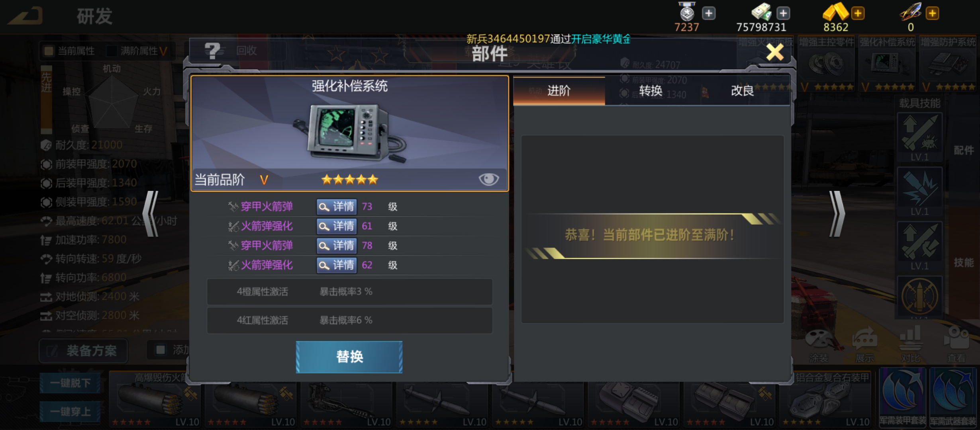Image resolution: width=980 pixels, height=430 pixels.
Task: Add more gold bars with plus icon
Action: 858,13
